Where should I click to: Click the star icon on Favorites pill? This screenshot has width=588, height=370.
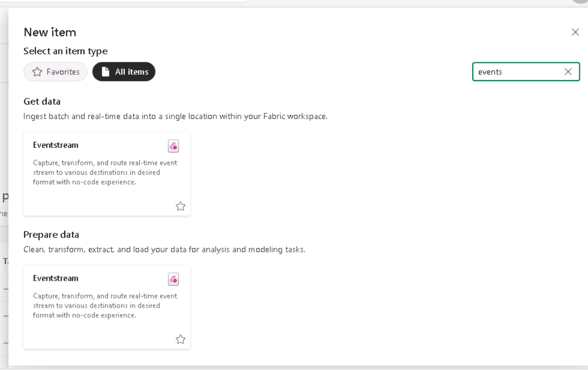click(x=37, y=72)
